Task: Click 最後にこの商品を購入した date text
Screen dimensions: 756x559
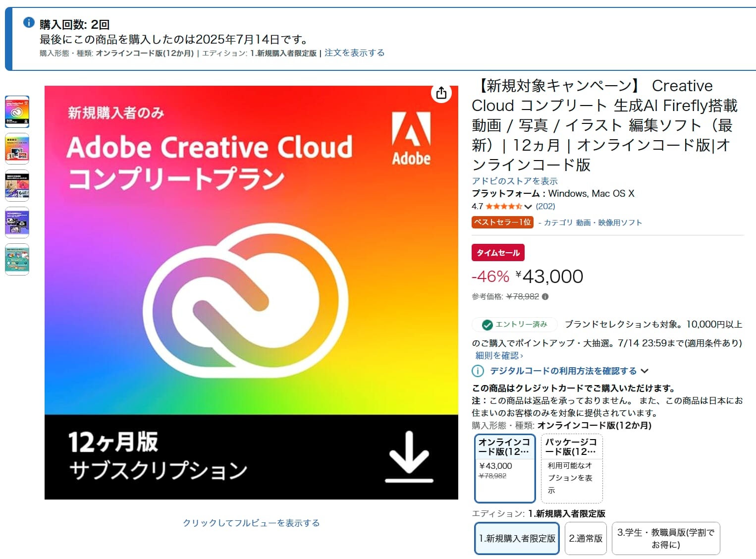Action: [174, 39]
